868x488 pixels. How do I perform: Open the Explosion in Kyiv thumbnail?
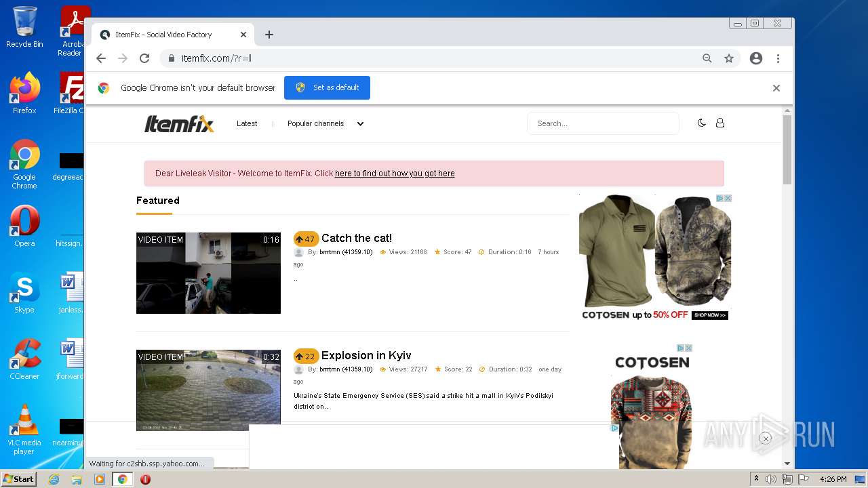pos(208,390)
